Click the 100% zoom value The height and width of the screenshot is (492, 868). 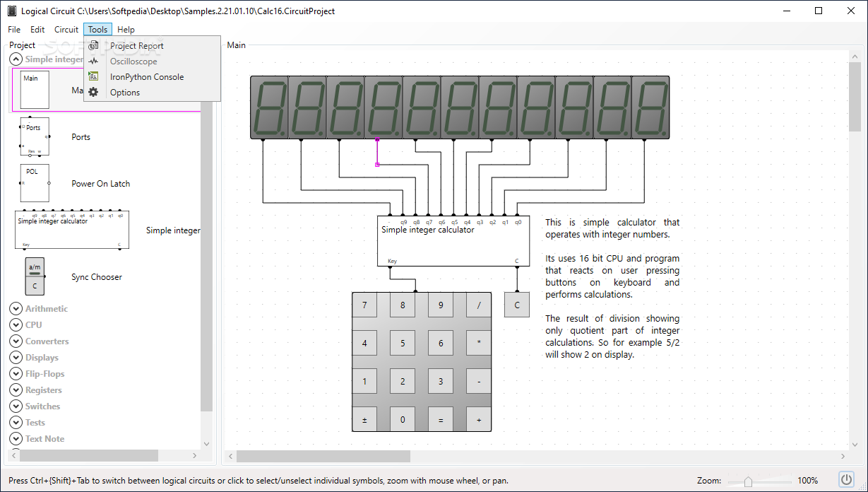click(808, 481)
